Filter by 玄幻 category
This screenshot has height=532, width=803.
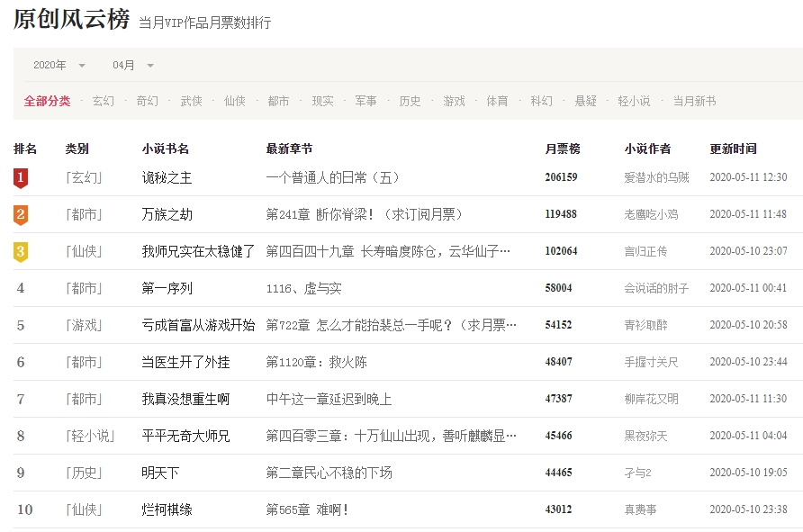point(104,101)
